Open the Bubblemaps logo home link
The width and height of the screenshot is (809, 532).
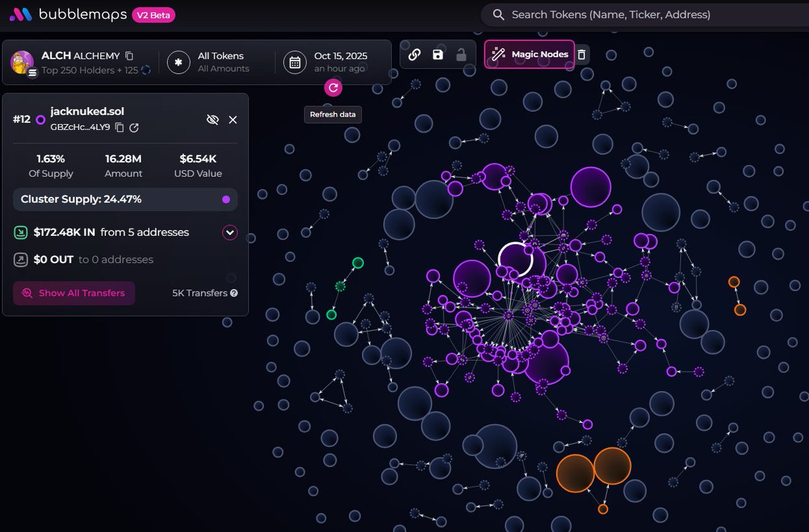[x=67, y=15]
